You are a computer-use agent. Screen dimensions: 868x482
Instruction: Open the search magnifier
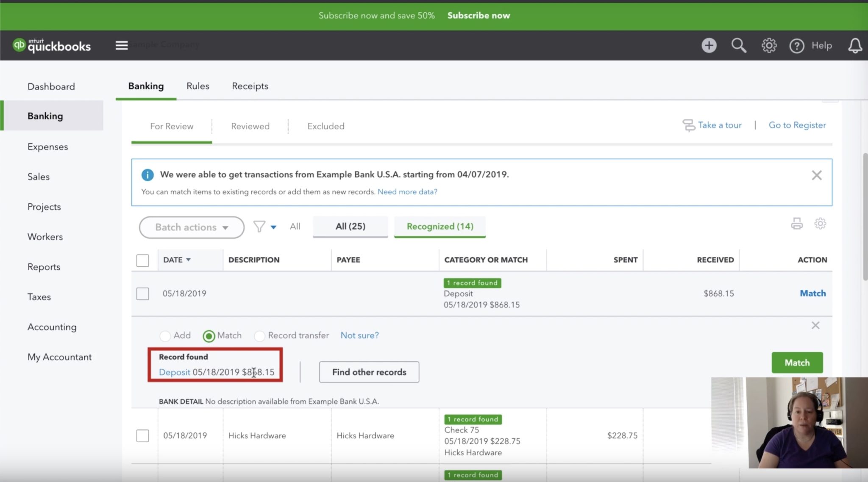click(739, 45)
